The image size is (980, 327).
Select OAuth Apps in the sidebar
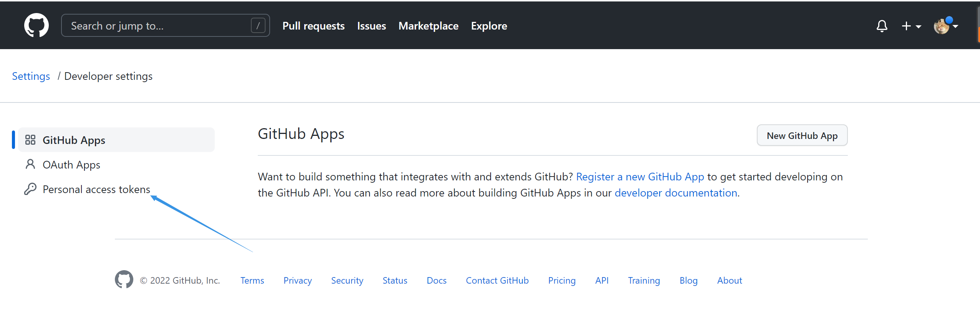pyautogui.click(x=71, y=165)
